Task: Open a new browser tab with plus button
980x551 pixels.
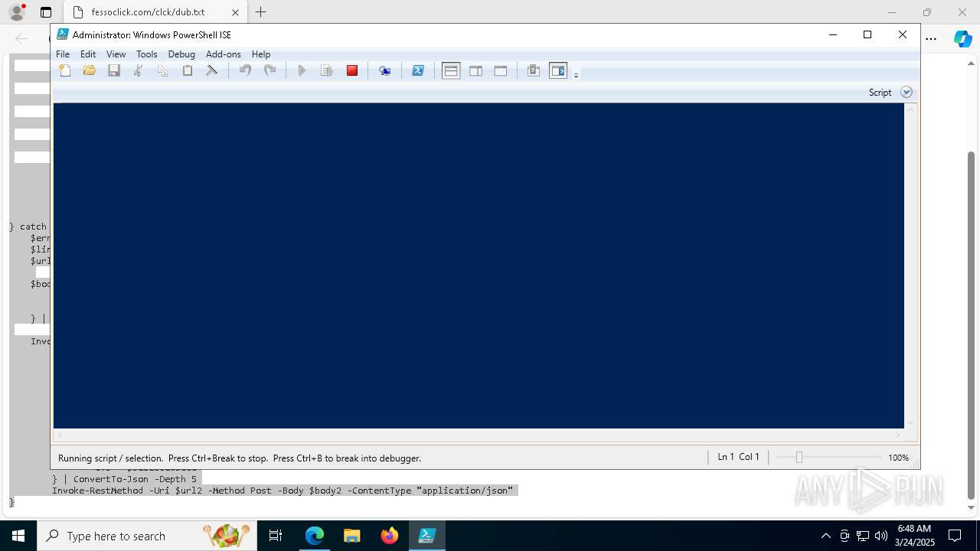Action: [261, 12]
